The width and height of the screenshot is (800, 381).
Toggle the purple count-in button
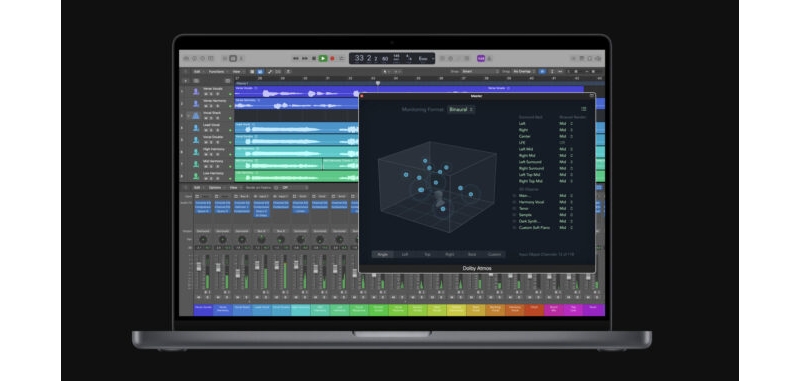click(481, 59)
